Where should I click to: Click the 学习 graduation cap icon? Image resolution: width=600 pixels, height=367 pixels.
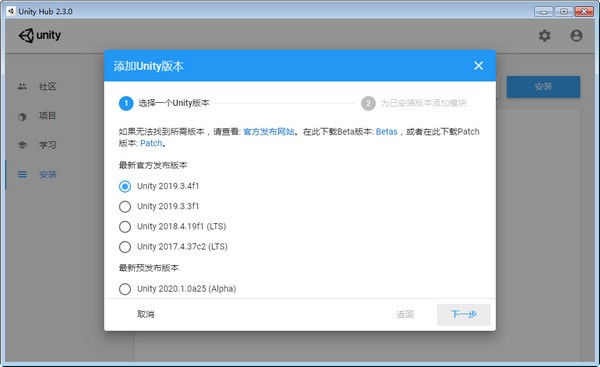(x=22, y=145)
